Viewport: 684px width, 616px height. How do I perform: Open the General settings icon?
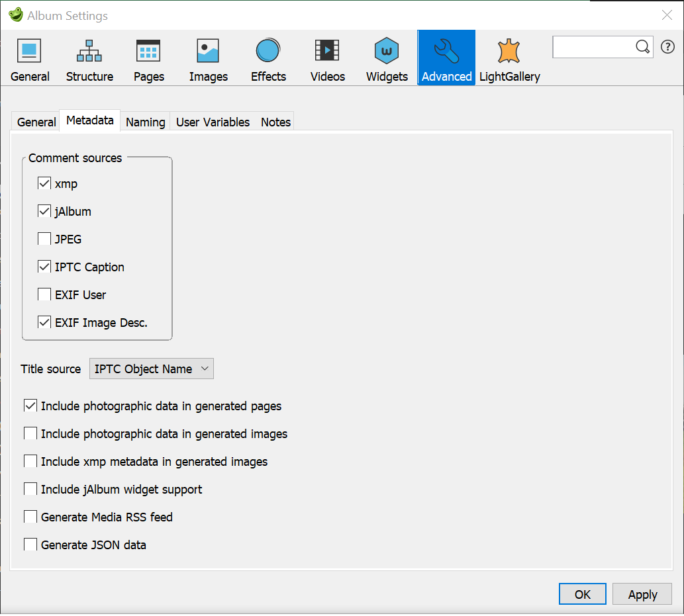click(x=30, y=58)
